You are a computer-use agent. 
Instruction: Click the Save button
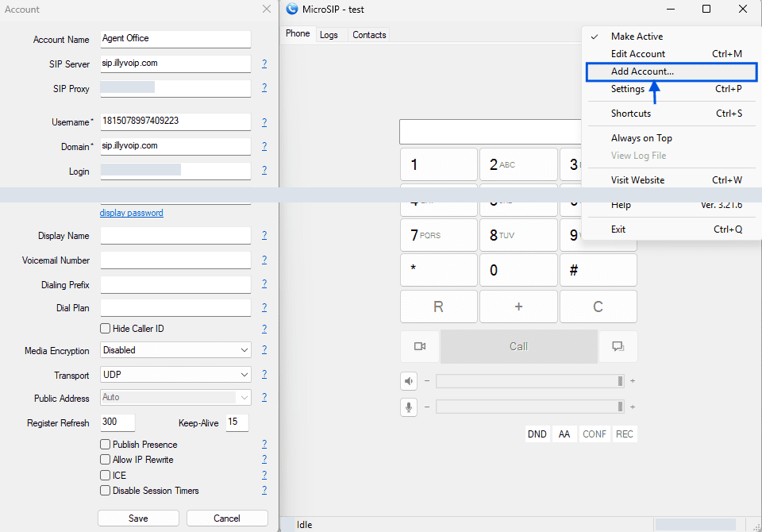138,519
